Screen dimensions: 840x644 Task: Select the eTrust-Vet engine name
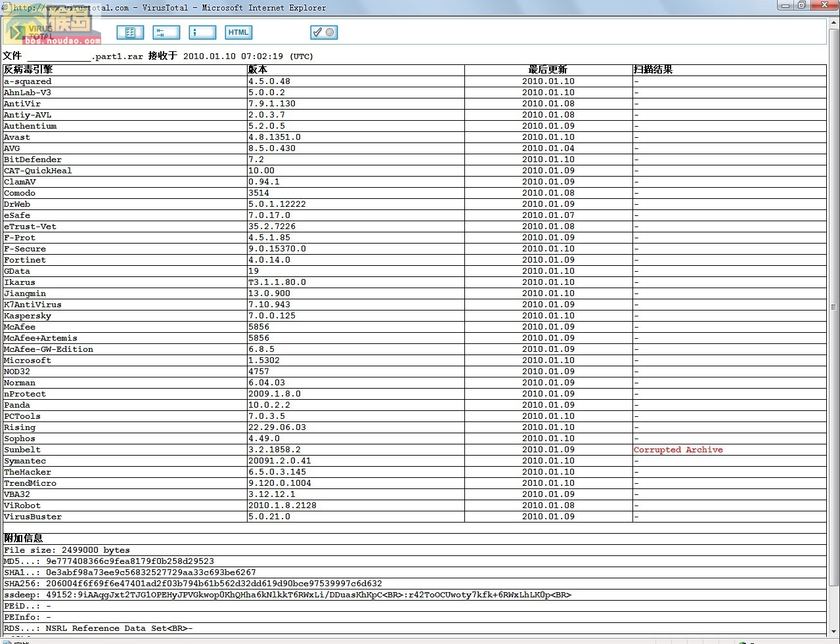[30, 226]
